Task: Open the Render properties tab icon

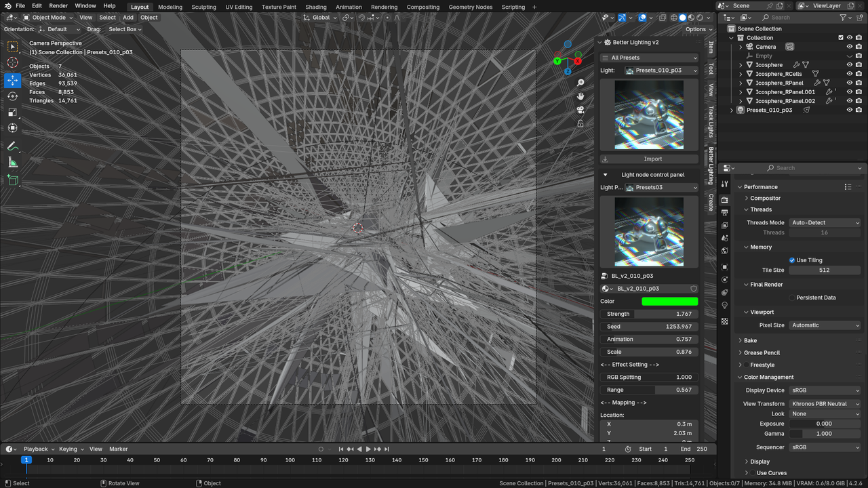Action: (724, 200)
